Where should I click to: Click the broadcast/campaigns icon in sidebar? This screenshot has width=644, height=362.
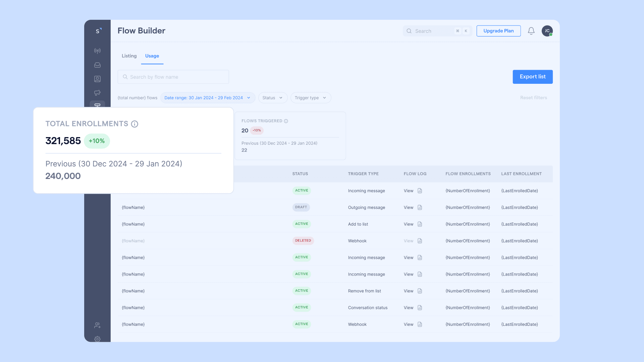pos(97,93)
